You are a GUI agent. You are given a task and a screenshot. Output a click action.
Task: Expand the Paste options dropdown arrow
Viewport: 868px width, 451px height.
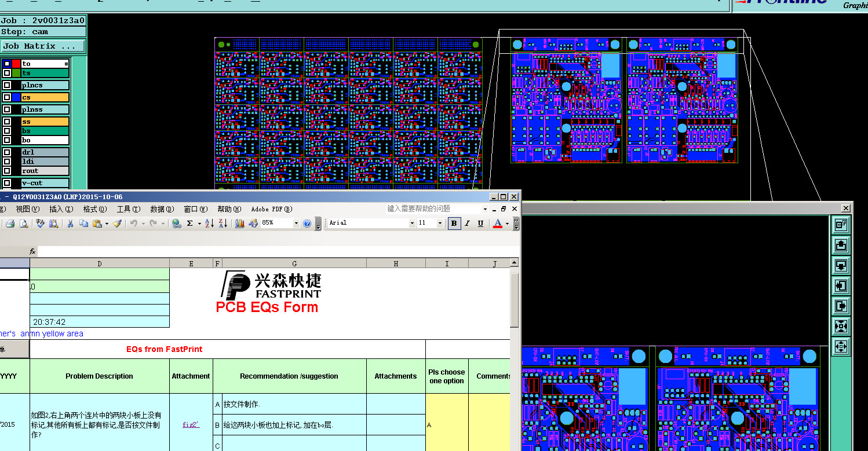(x=107, y=223)
